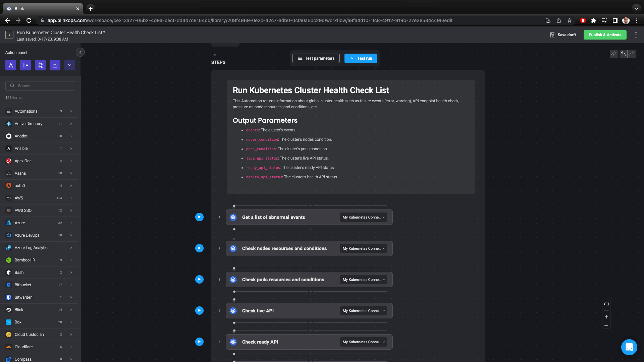Run the 'Check ready API' step
This screenshot has height=362, width=644.
199,342
